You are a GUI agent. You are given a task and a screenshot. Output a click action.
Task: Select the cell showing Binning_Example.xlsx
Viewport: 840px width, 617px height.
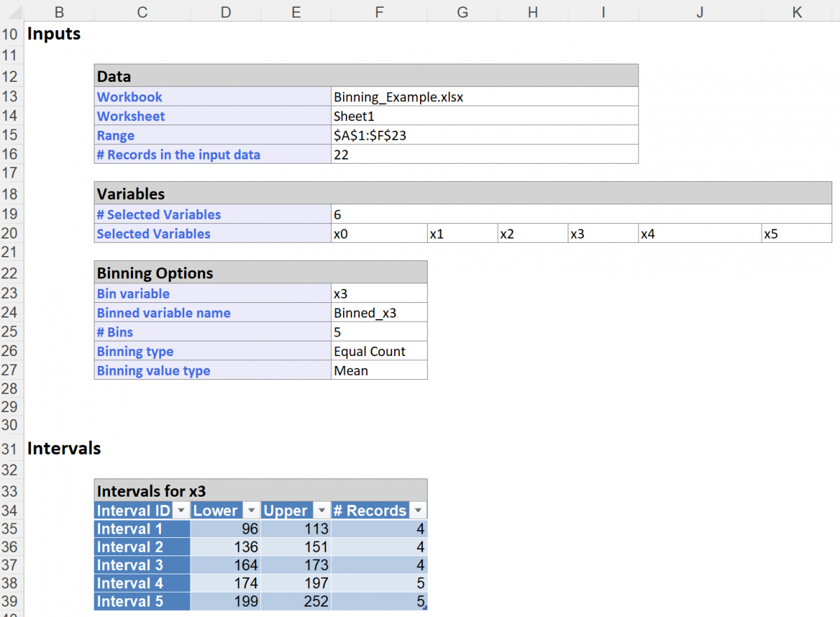pyautogui.click(x=399, y=97)
